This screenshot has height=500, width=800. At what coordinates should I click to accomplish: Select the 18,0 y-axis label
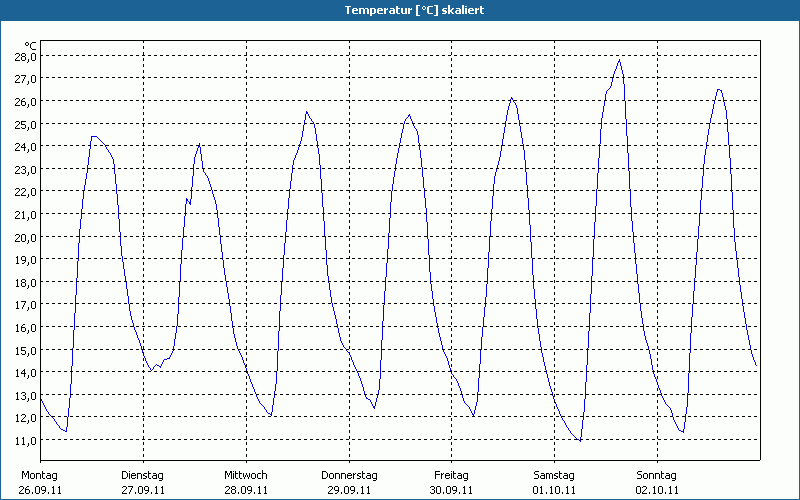25,283
